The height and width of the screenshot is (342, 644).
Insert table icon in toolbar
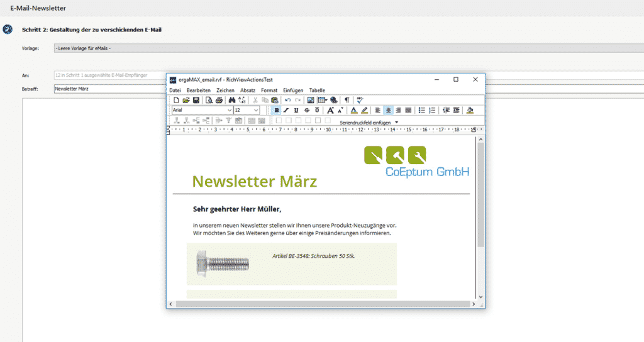click(x=323, y=100)
